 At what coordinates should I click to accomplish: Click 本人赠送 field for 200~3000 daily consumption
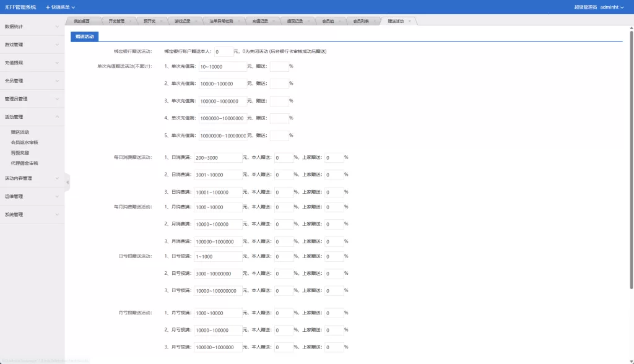coord(284,158)
